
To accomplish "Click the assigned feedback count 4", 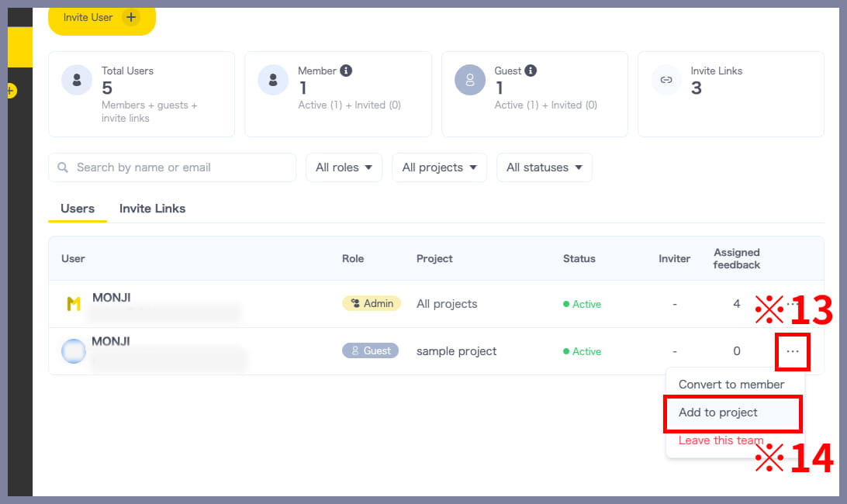I will pyautogui.click(x=736, y=304).
